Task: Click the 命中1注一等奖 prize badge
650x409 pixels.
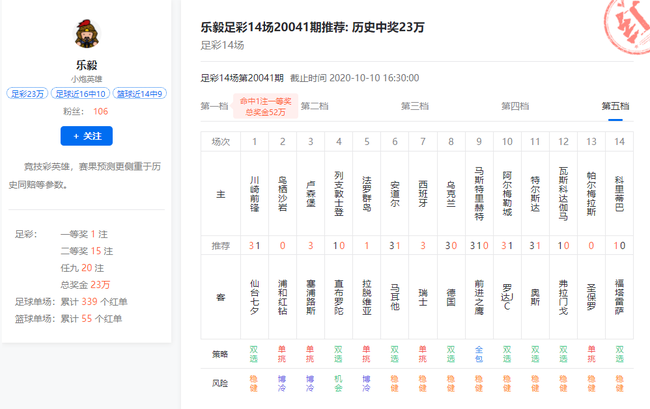Action: 266,106
